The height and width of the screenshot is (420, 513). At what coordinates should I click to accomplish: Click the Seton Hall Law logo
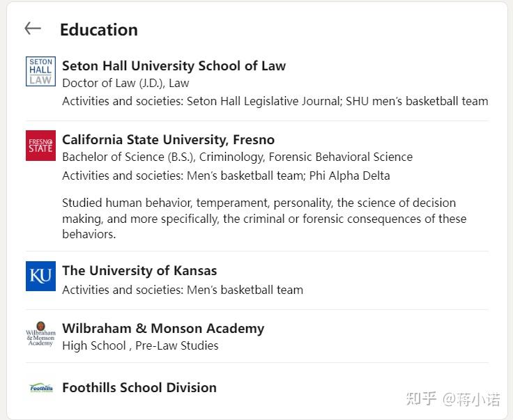pos(40,72)
